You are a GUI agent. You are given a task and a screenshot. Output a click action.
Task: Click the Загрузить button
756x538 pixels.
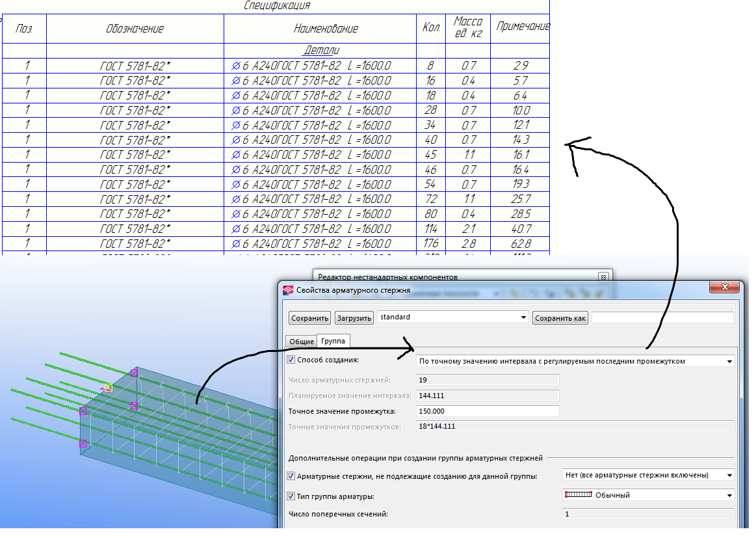tap(354, 318)
